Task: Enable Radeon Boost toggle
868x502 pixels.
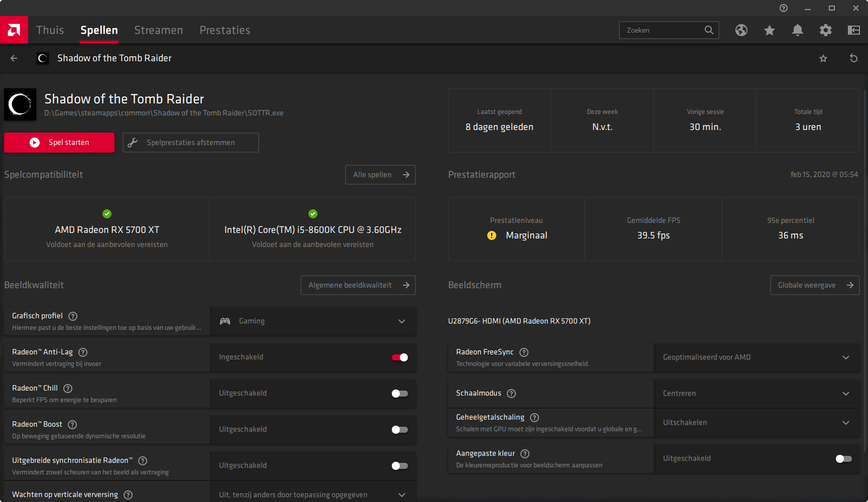Action: tap(400, 430)
